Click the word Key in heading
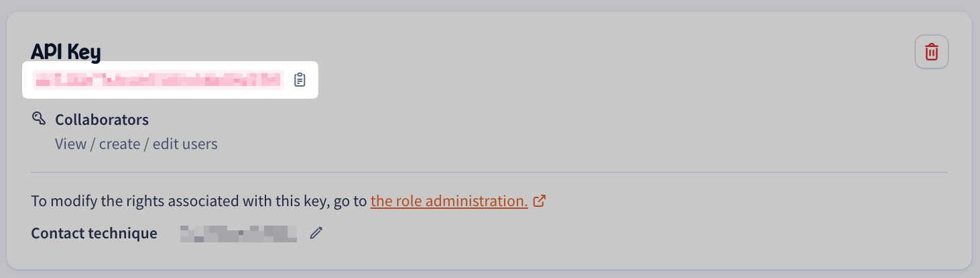 84,52
